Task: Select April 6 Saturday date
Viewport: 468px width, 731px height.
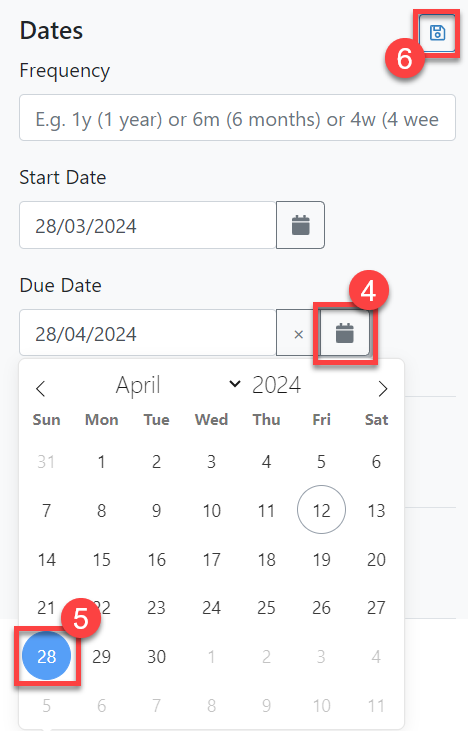Action: (x=376, y=461)
